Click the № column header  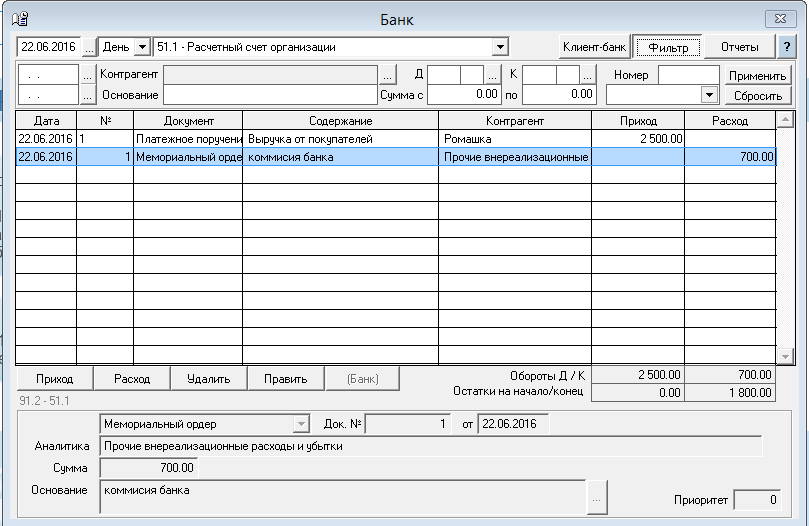(x=105, y=121)
